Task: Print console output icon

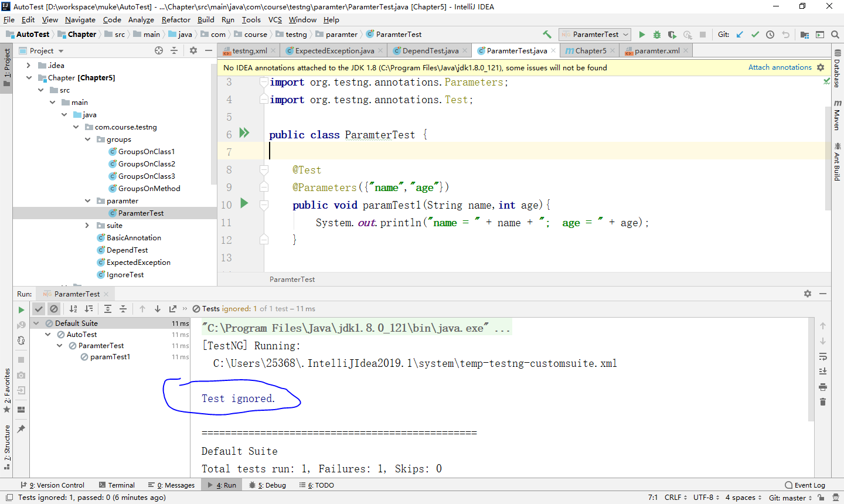Action: point(823,387)
